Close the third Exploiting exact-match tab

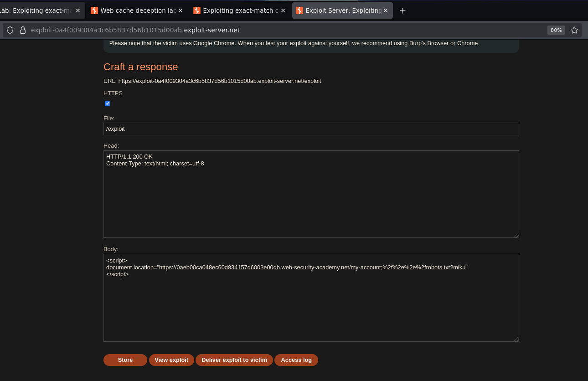283,10
